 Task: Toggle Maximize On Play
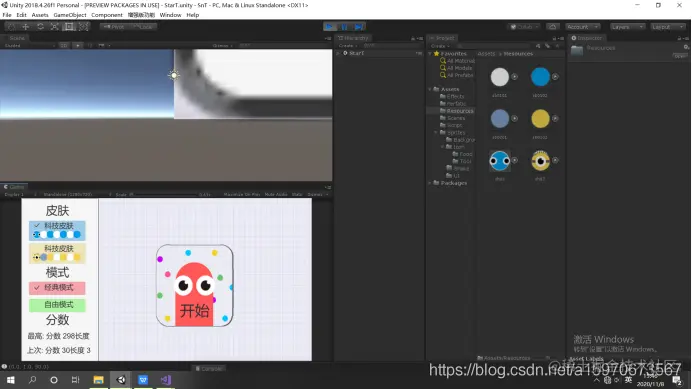242,194
